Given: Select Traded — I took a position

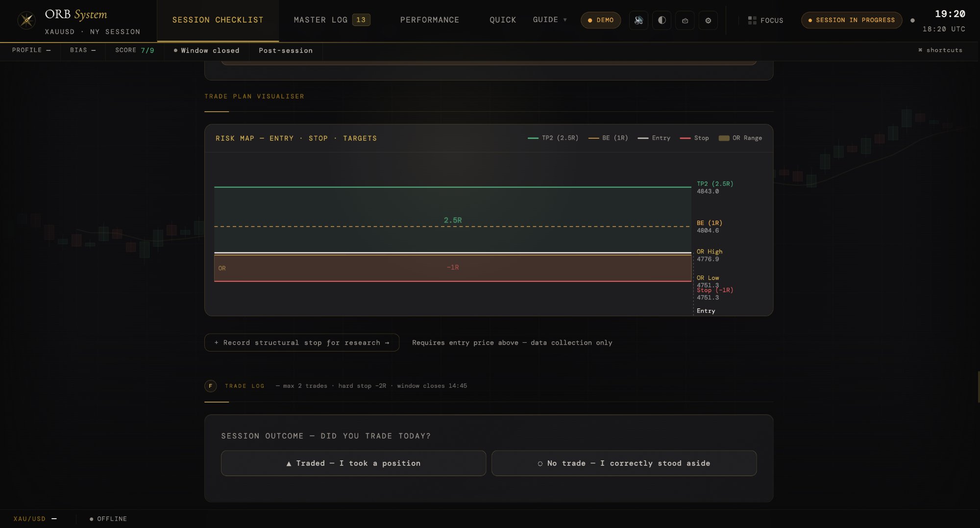Looking at the screenshot, I should pos(353,463).
